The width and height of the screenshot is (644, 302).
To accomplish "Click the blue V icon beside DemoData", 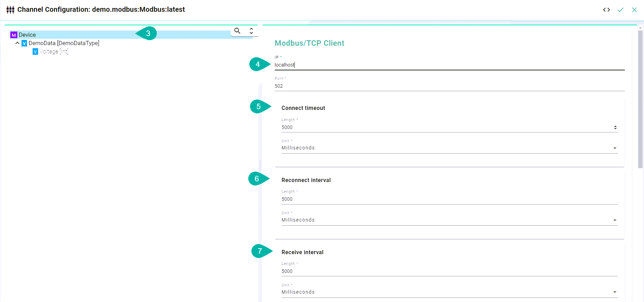I will tap(24, 43).
